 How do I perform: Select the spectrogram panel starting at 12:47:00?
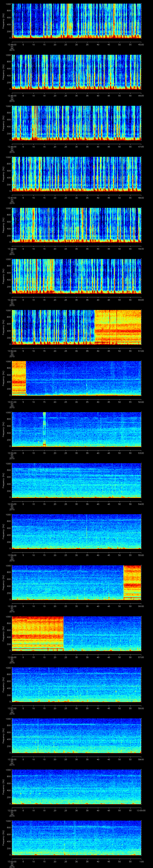coord(77,174)
